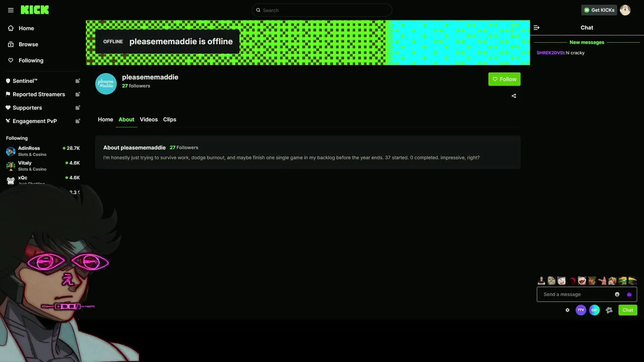Image resolution: width=644 pixels, height=362 pixels.
Task: Open the Sentinel external link icon
Action: pyautogui.click(x=77, y=81)
